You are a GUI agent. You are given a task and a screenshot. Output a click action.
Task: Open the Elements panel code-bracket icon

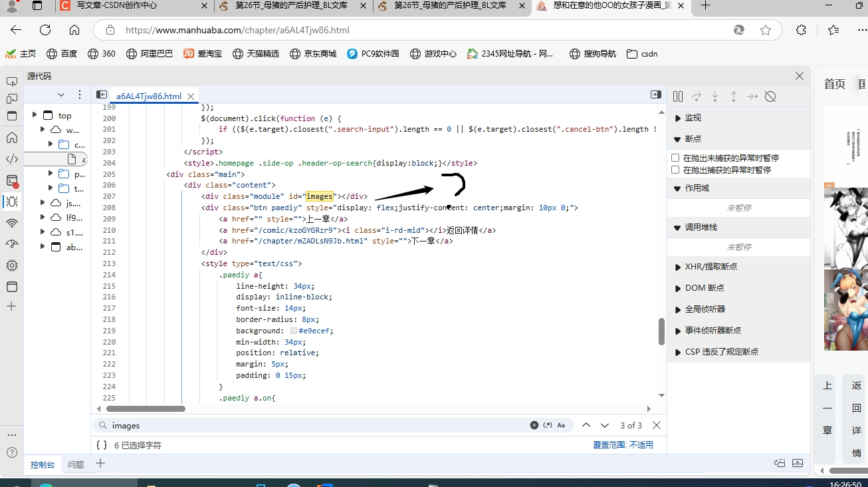click(12, 159)
